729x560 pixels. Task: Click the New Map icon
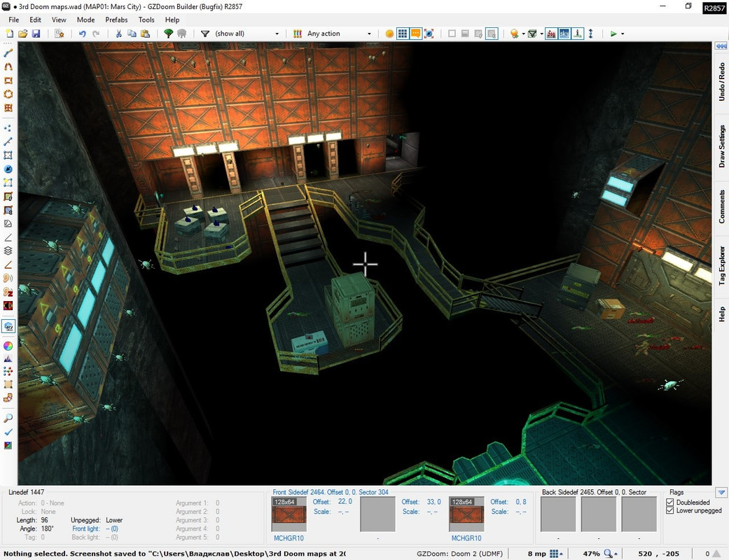pyautogui.click(x=9, y=34)
